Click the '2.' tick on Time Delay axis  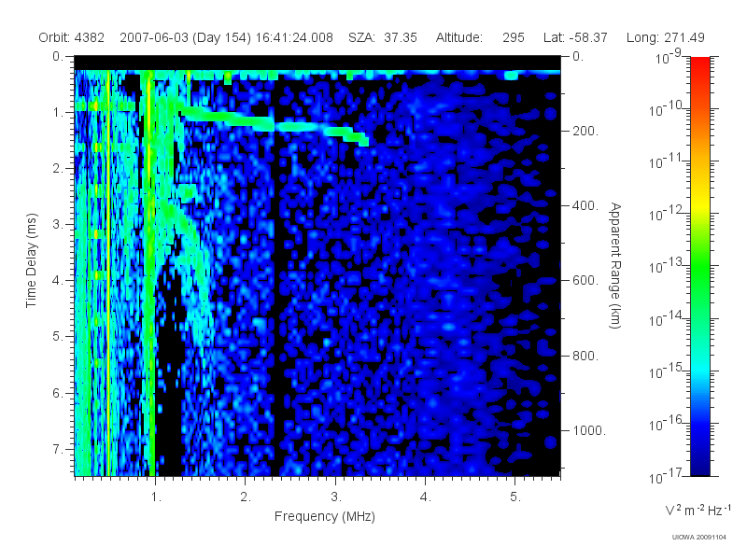click(58, 169)
